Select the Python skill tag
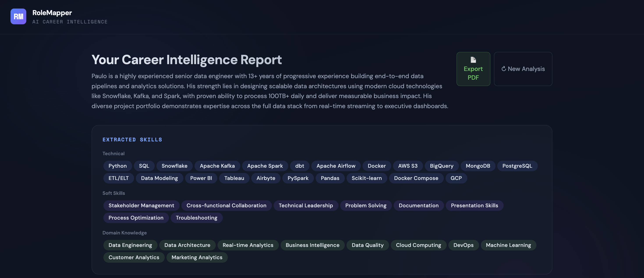 pyautogui.click(x=117, y=166)
